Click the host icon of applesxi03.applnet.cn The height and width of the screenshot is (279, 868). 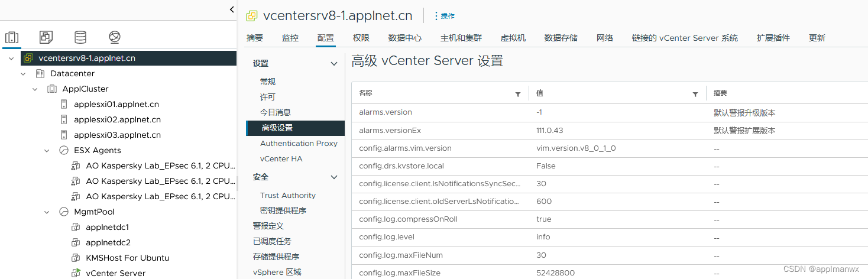point(64,135)
